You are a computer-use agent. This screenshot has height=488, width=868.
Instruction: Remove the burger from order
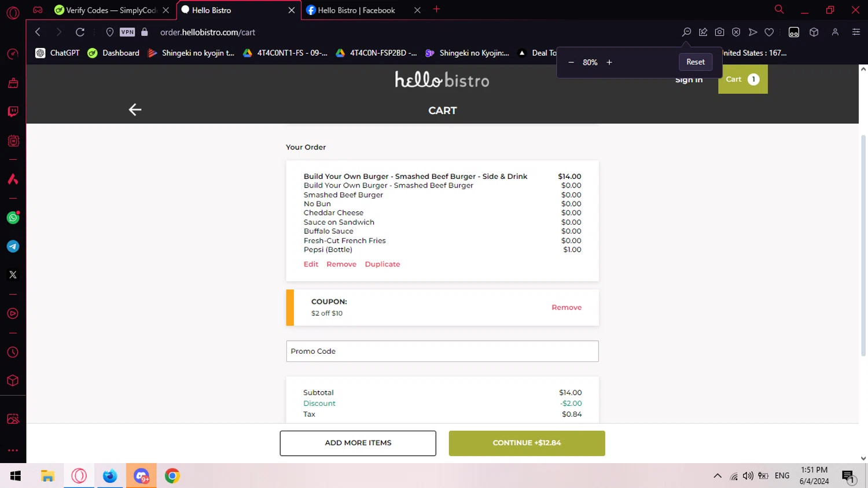click(x=341, y=264)
